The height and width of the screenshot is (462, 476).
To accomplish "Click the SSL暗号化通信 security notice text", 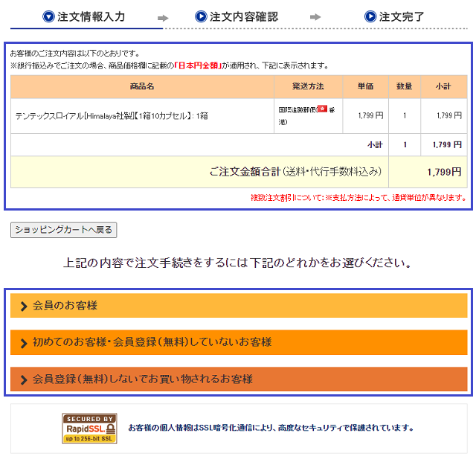I will pyautogui.click(x=271, y=428).
